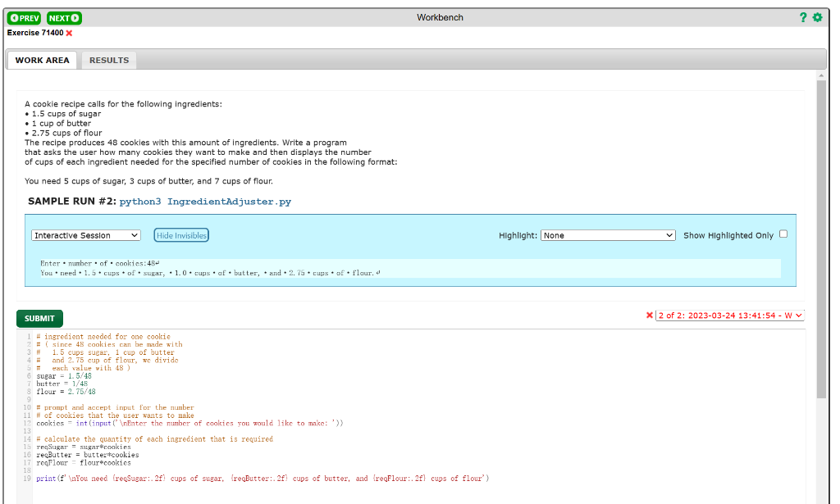Enable the Show Highlighted Only checkbox
The width and height of the screenshot is (840, 504).
(783, 234)
